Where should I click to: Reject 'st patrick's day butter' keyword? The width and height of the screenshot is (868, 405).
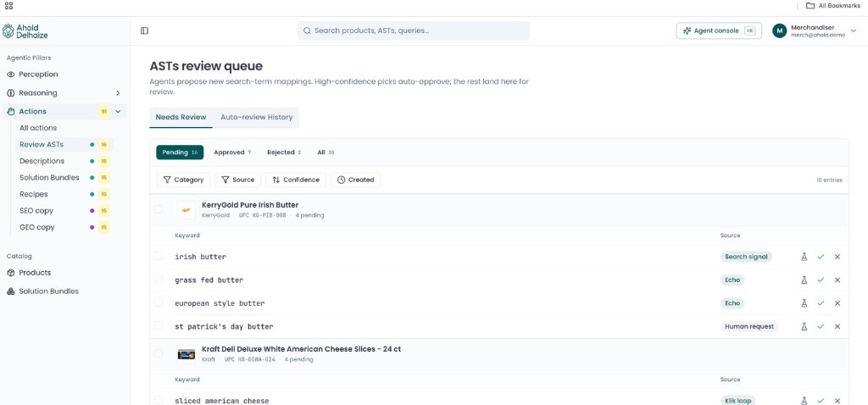pos(837,326)
